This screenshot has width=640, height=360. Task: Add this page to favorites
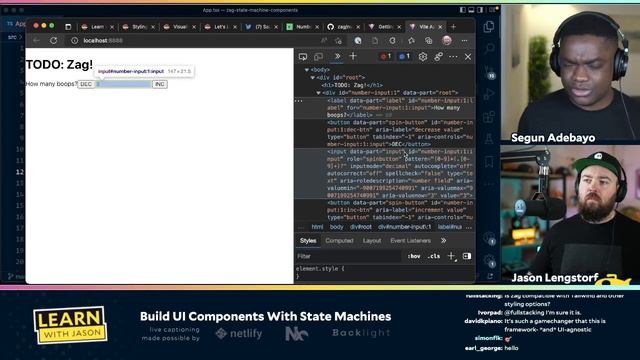(x=338, y=40)
